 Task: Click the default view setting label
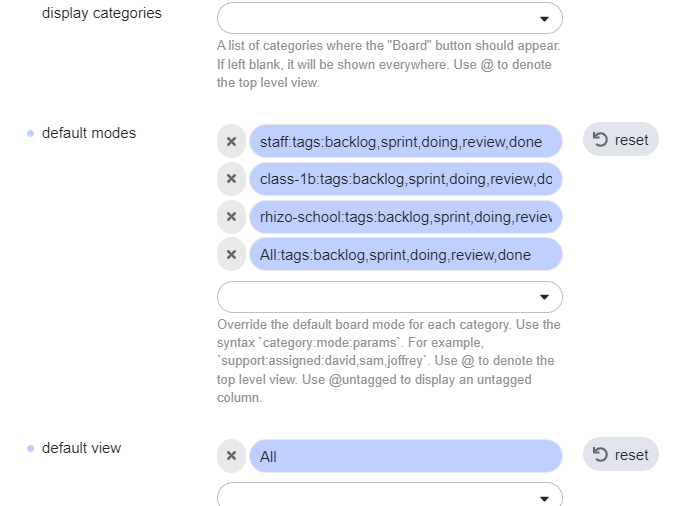[x=81, y=448]
